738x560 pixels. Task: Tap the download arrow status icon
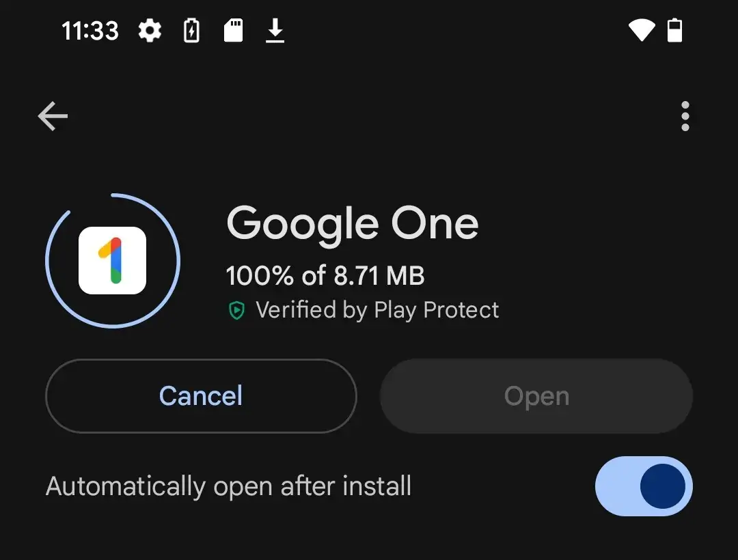275,31
